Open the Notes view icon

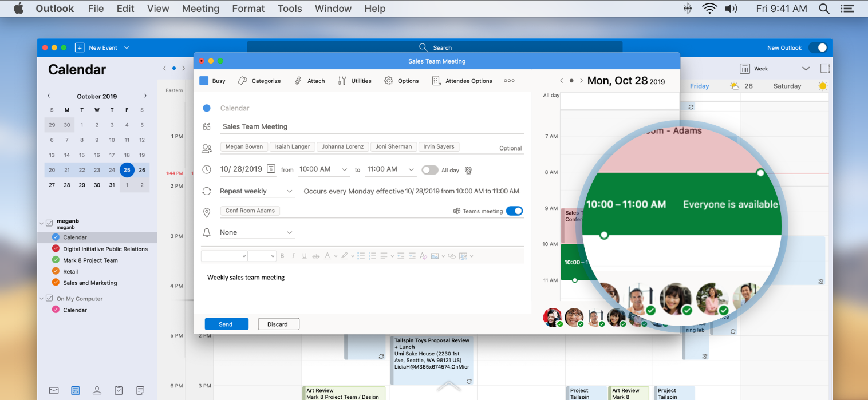[140, 390]
